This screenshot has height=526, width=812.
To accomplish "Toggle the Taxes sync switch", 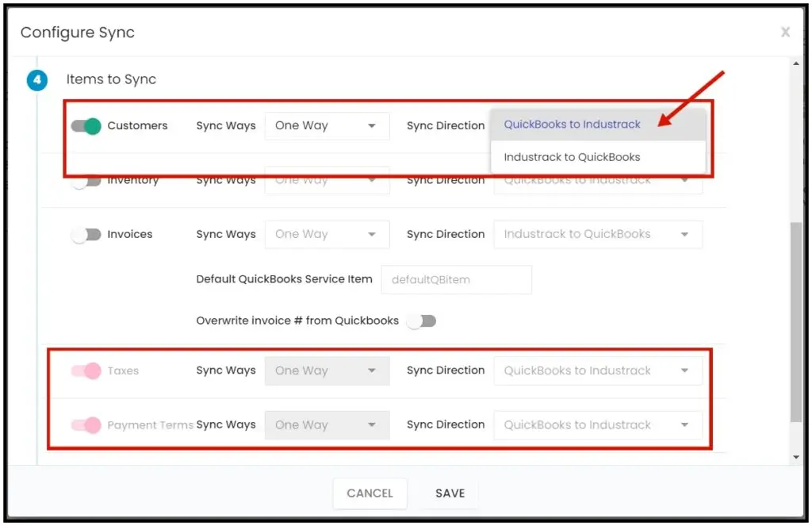I will (x=86, y=371).
